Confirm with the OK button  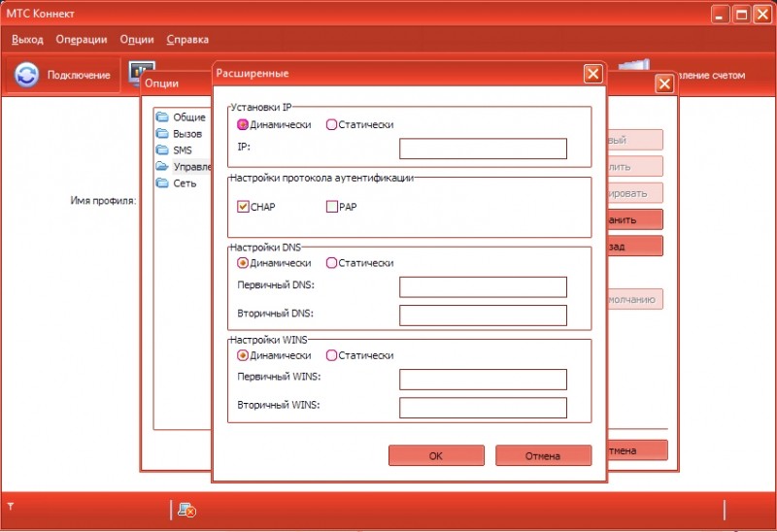pyautogui.click(x=436, y=455)
